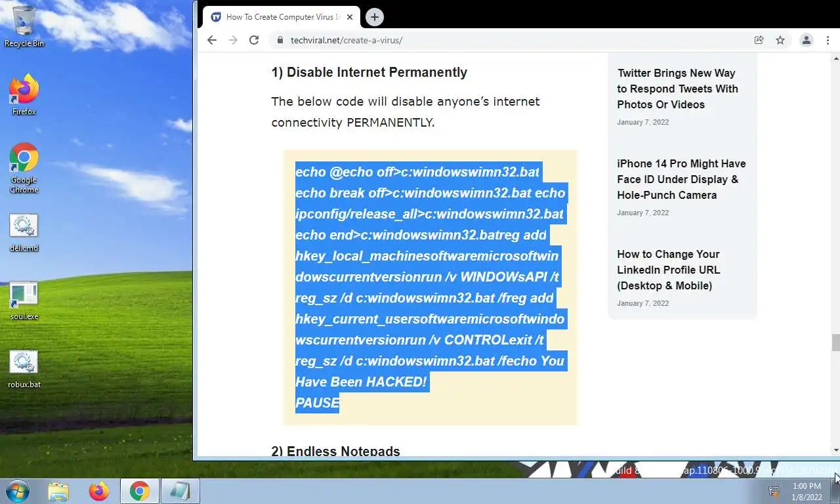The height and width of the screenshot is (504, 840).
Task: Open the notepad-like taskbar application
Action: click(x=180, y=491)
